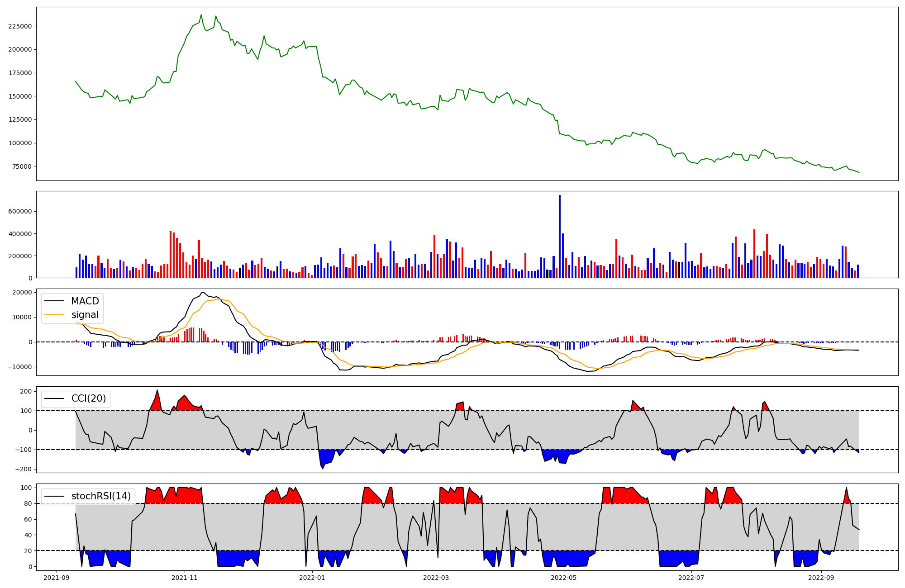Click the 80 stochRSI axis tick label

[x=28, y=504]
